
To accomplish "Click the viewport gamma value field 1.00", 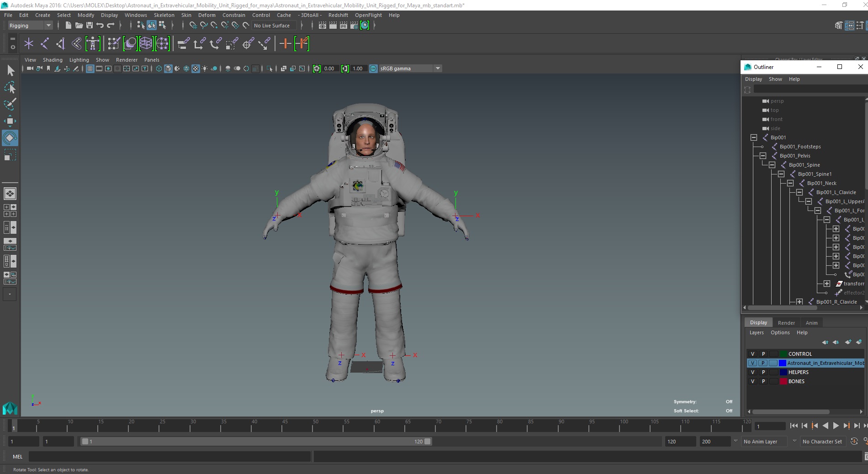I will (x=359, y=68).
